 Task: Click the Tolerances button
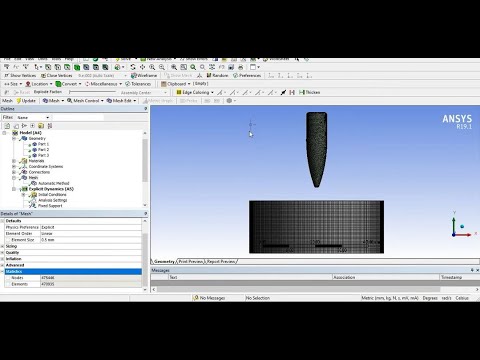(138, 84)
